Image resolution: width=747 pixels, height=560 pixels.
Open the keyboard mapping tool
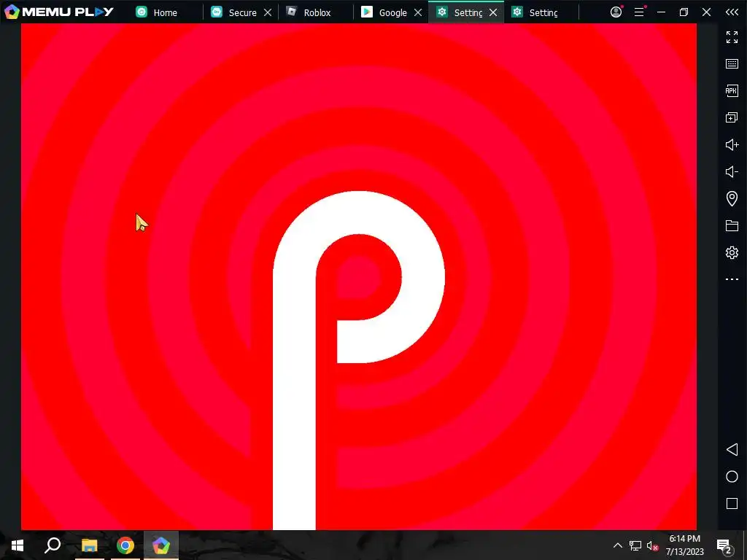coord(732,64)
